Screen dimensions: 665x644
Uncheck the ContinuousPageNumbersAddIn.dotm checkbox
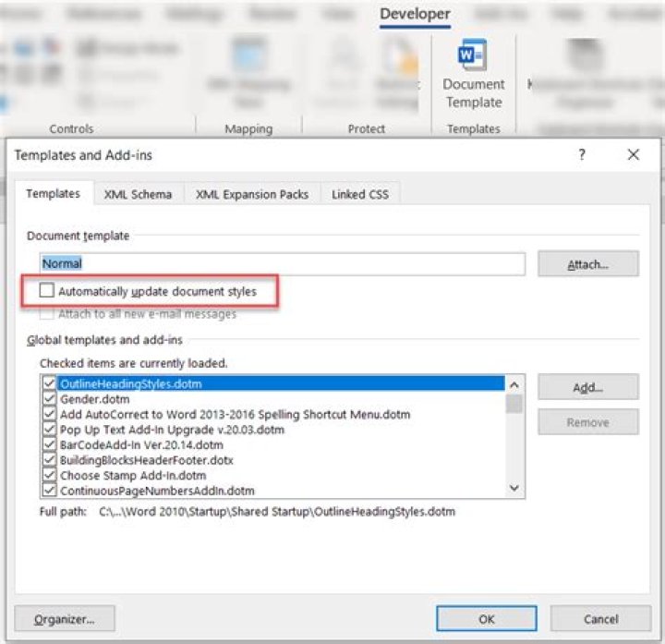coord(50,490)
